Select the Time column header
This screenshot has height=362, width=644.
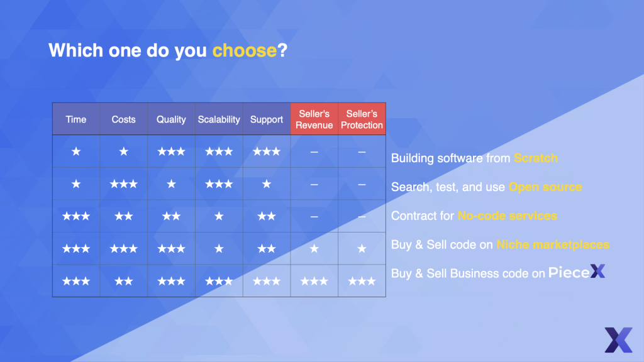76,119
